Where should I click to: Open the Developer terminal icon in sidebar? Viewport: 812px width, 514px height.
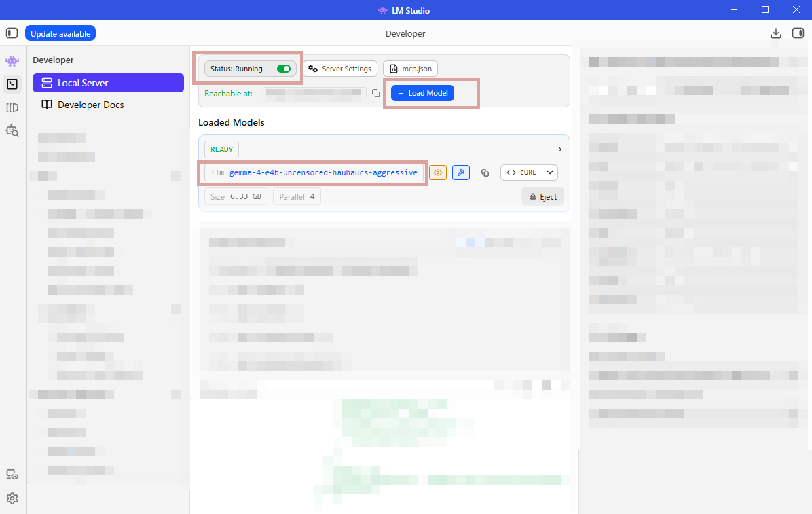(x=12, y=84)
